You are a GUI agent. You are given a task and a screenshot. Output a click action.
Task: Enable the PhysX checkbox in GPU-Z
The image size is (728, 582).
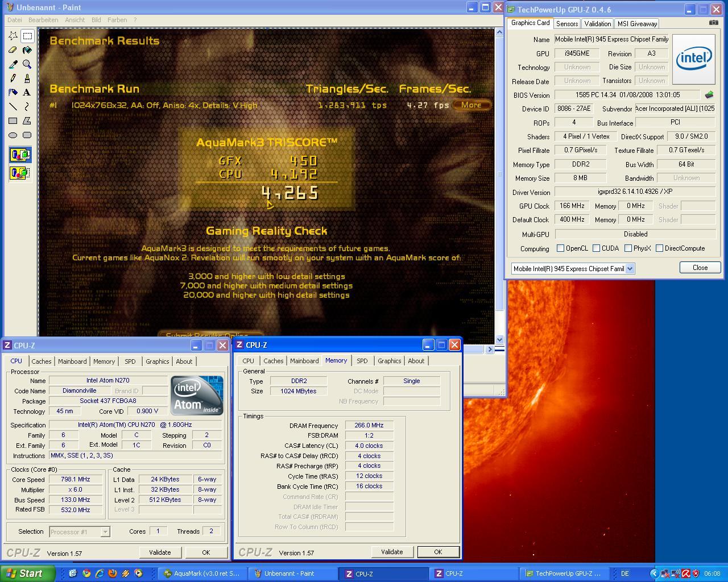click(x=628, y=248)
